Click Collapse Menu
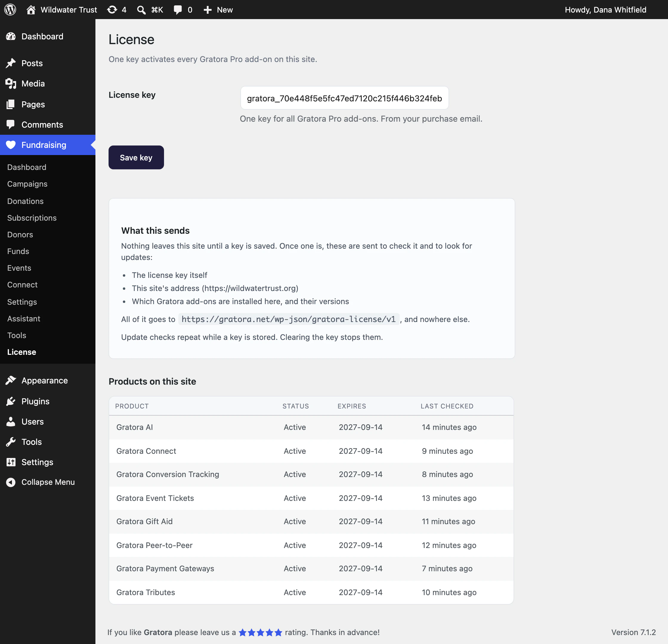 click(x=48, y=482)
